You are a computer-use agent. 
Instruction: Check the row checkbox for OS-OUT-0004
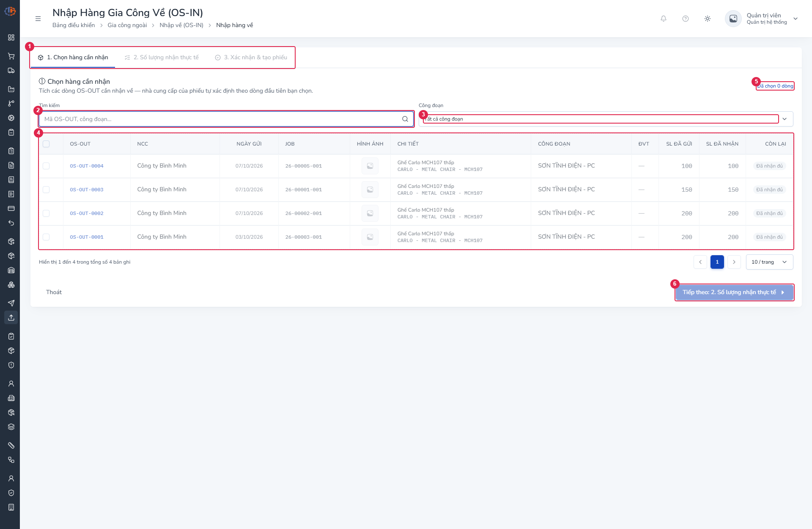click(x=46, y=166)
